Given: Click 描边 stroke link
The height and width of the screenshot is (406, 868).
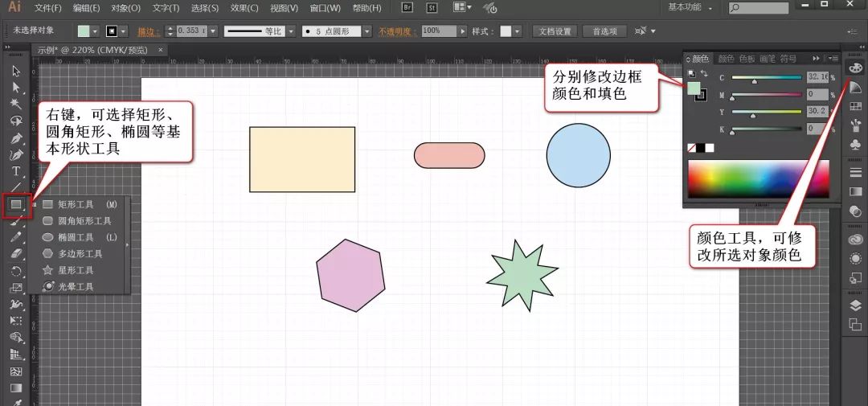Looking at the screenshot, I should pos(149,31).
